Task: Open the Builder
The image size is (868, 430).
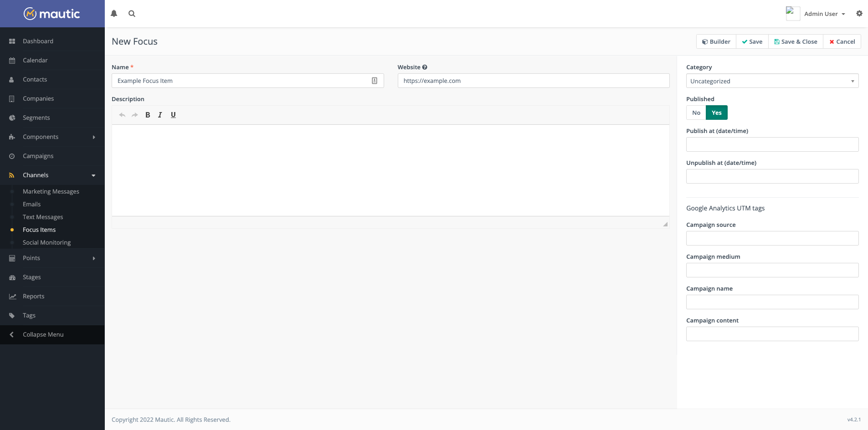Action: (x=716, y=42)
